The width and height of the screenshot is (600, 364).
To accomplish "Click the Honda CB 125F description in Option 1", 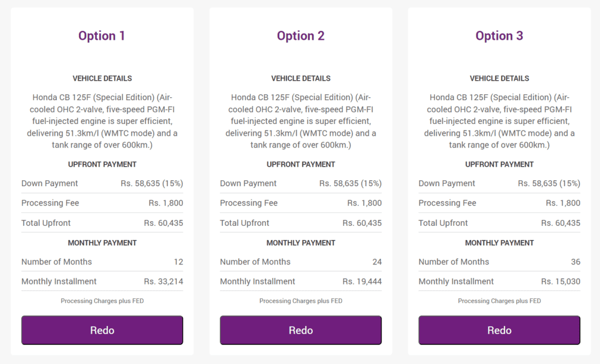I will [102, 121].
